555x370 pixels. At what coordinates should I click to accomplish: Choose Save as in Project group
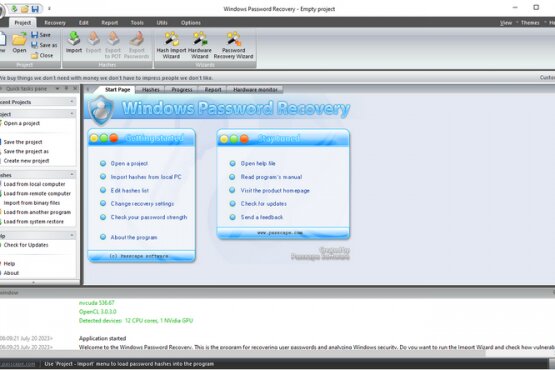[44, 45]
